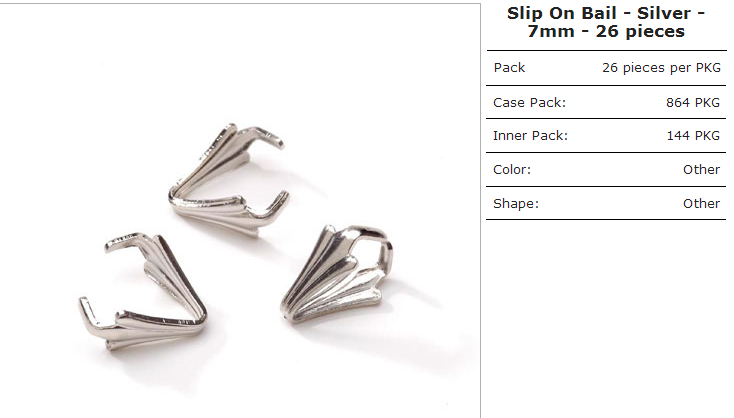This screenshot has width=734, height=418.
Task: Click the Shape value Other
Action: point(701,204)
